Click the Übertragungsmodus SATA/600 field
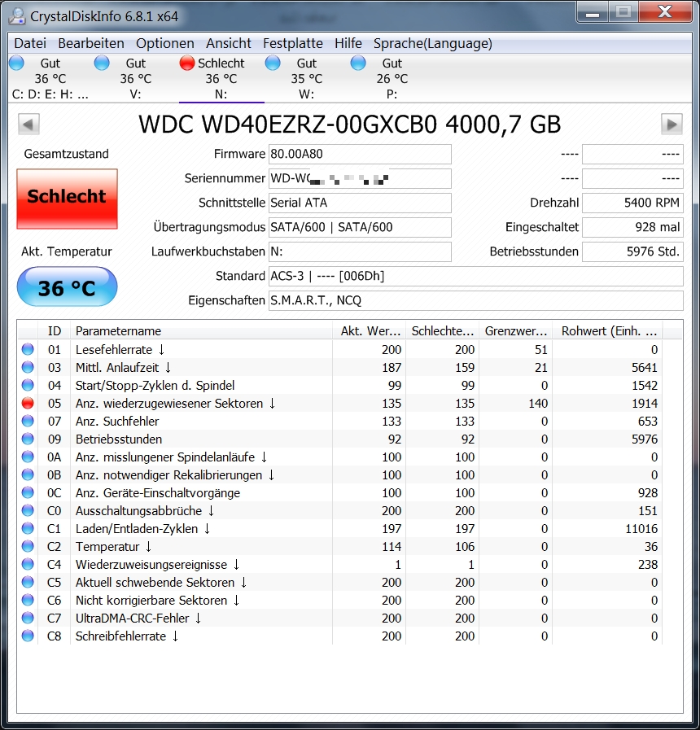The height and width of the screenshot is (730, 700). point(360,227)
